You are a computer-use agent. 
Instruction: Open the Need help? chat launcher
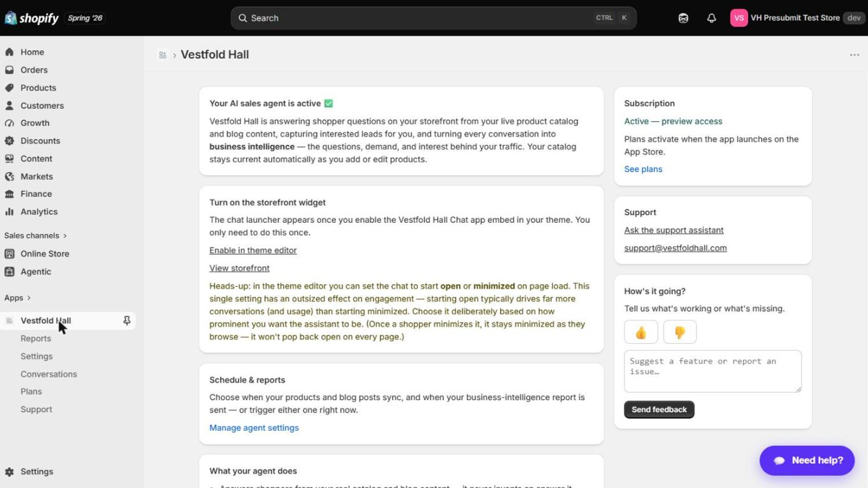(807, 460)
